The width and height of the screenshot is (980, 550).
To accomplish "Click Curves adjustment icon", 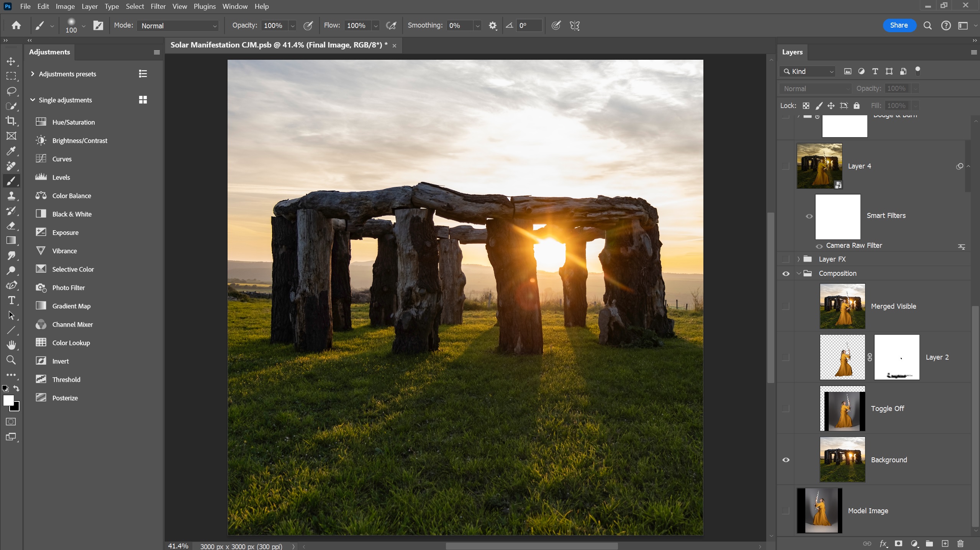I will [x=41, y=159].
